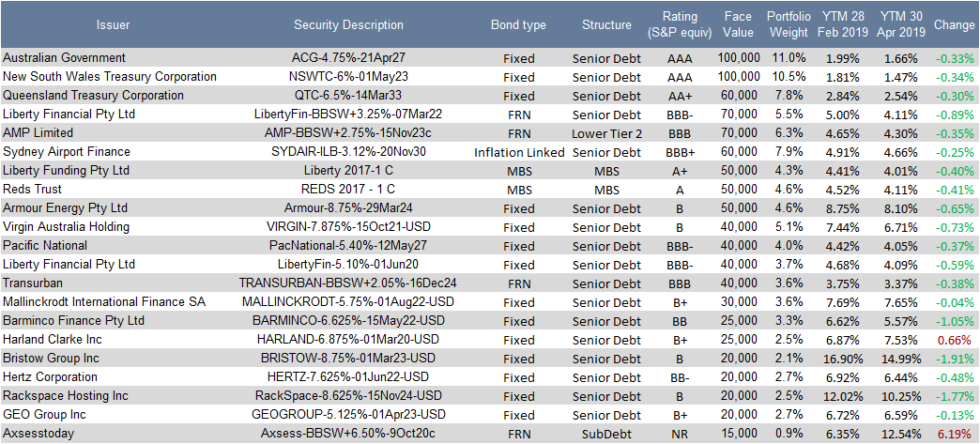This screenshot has height=444, width=980.
Task: Click the Rating (S&P equiv) header
Action: coord(681,25)
